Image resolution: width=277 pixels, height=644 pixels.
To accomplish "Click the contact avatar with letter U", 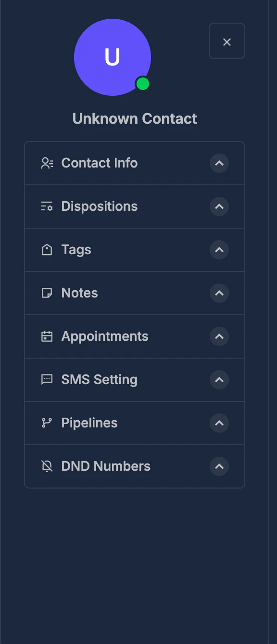I will 112,56.
